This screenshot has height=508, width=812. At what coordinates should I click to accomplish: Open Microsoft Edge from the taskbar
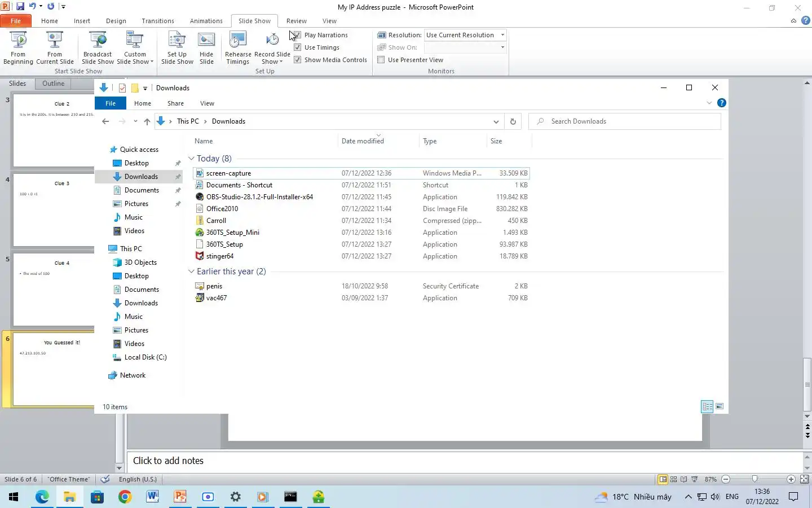click(x=42, y=497)
